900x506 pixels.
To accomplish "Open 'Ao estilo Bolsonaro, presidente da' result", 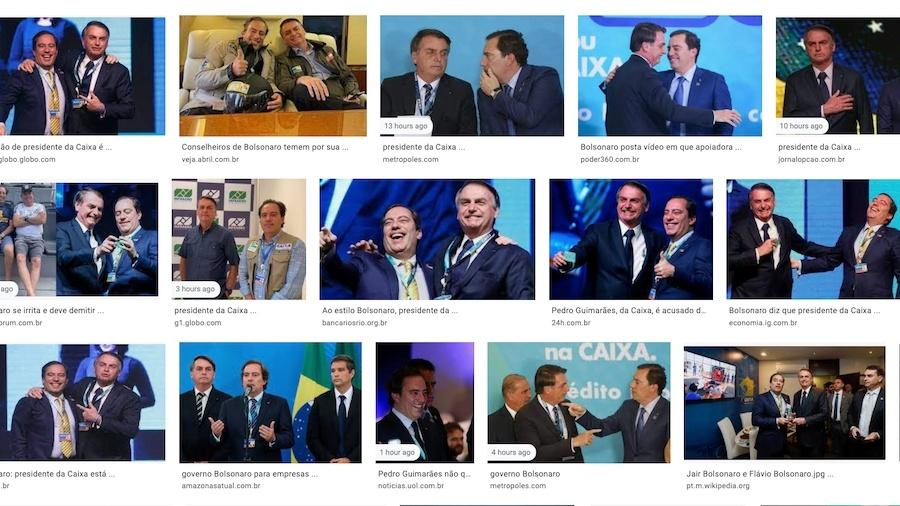I will coord(390,310).
